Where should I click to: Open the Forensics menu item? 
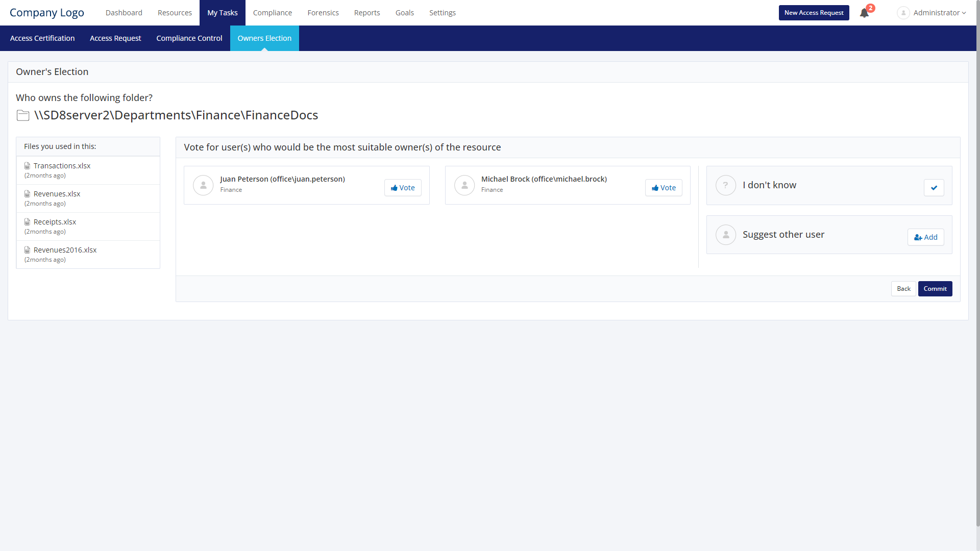(323, 13)
